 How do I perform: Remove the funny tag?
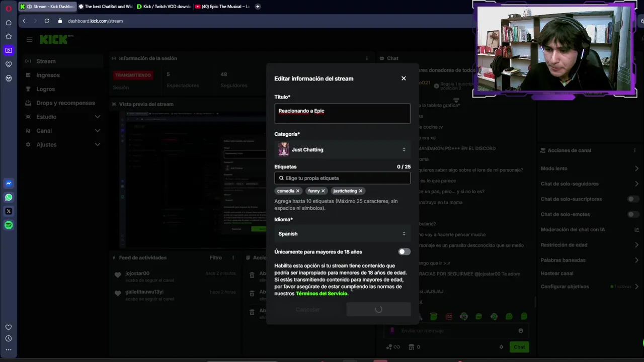pyautogui.click(x=323, y=191)
